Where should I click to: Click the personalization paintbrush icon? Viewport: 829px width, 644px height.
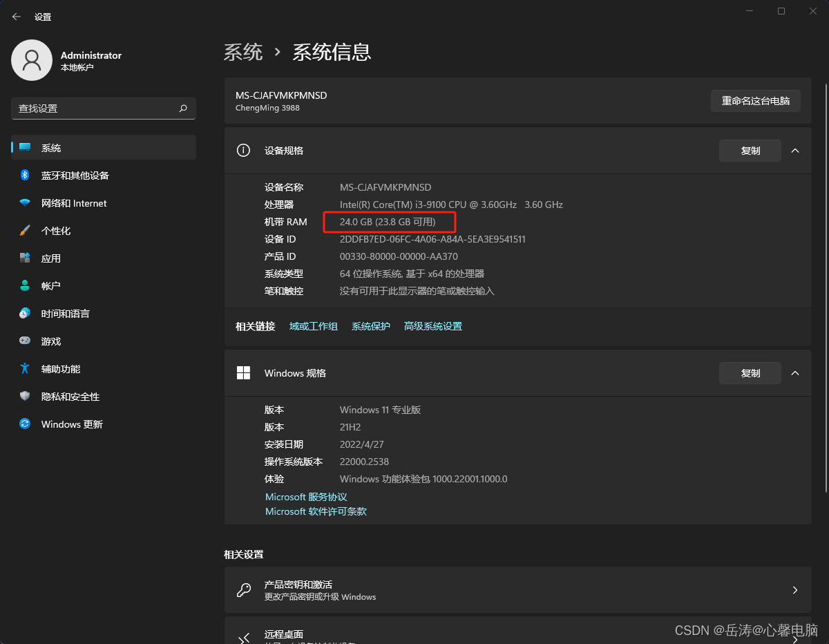tap(25, 231)
